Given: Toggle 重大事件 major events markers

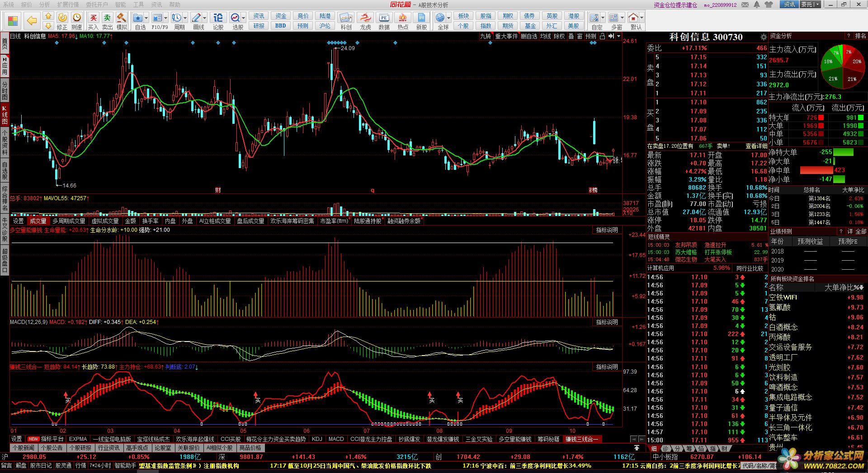Looking at the screenshot, I should pos(506,36).
